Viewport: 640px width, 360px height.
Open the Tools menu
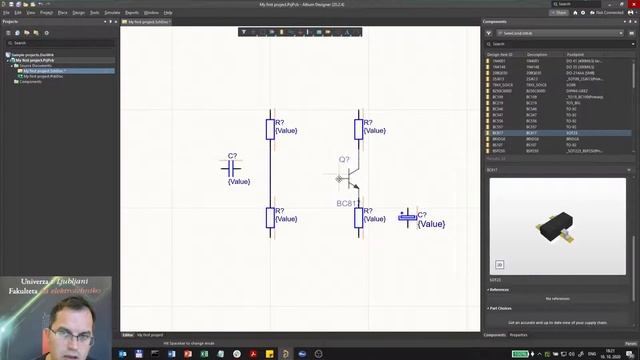point(94,13)
